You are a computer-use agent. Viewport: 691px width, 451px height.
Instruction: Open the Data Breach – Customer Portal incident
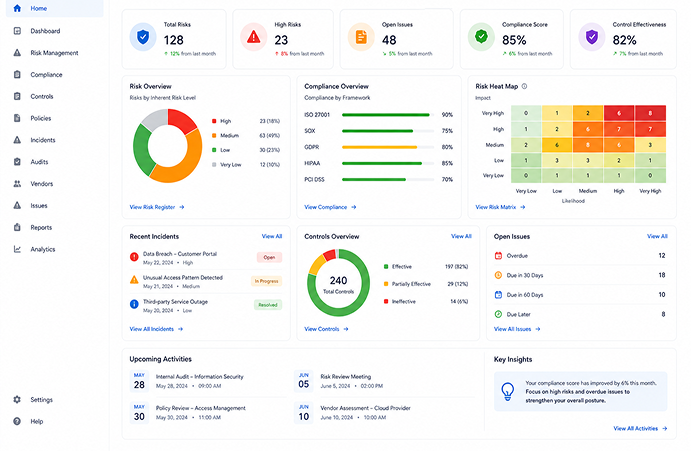(x=180, y=254)
